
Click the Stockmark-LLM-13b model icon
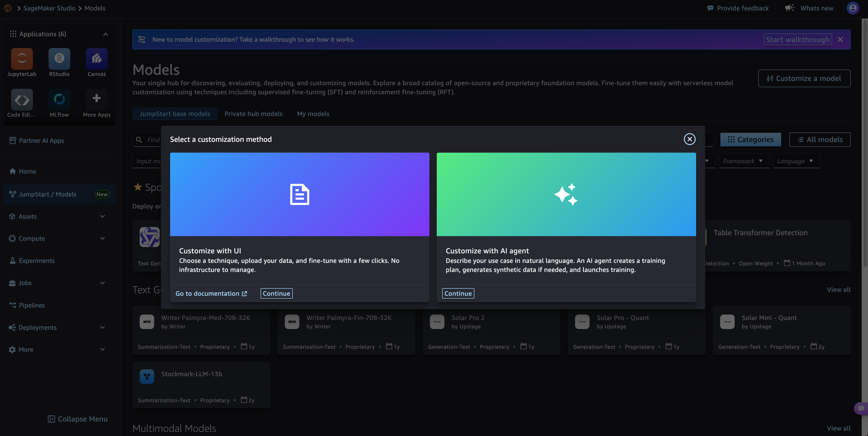(x=147, y=376)
